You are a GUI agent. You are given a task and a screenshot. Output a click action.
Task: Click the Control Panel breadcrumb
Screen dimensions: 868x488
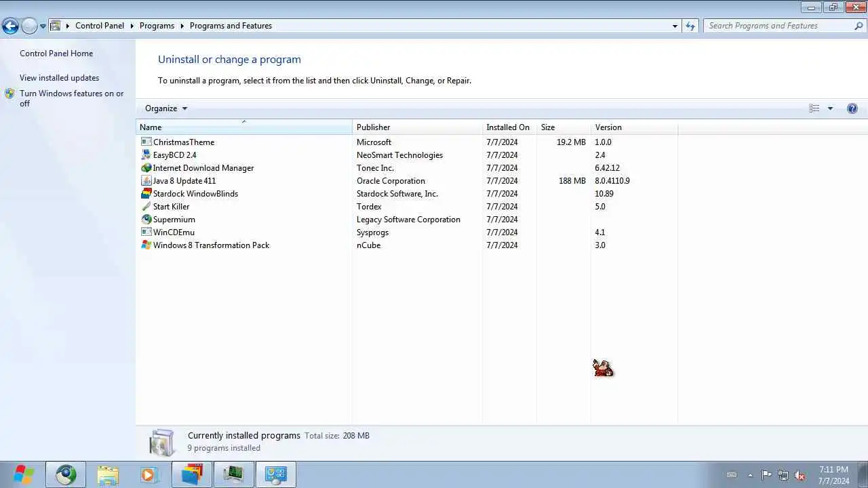tap(100, 26)
